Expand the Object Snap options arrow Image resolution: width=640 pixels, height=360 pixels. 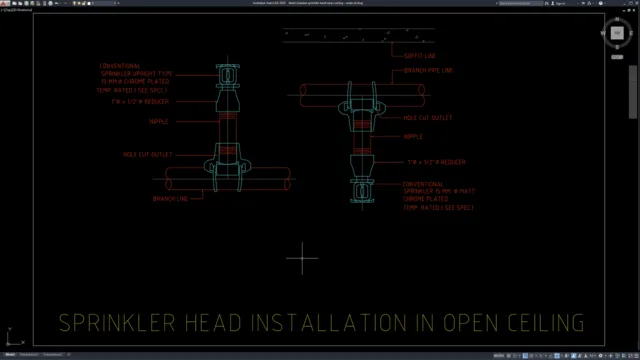(562, 356)
